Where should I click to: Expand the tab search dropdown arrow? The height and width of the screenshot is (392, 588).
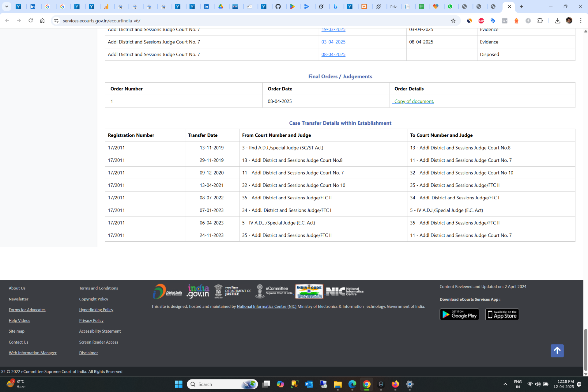pos(6,6)
